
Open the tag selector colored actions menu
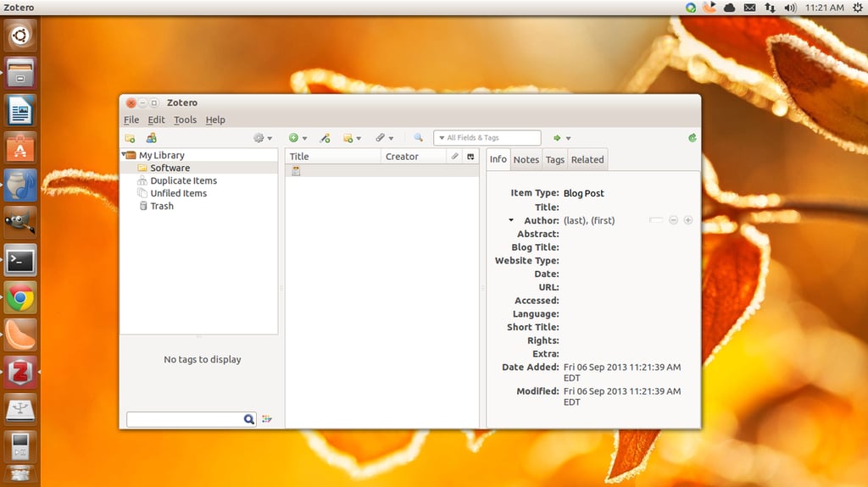267,419
